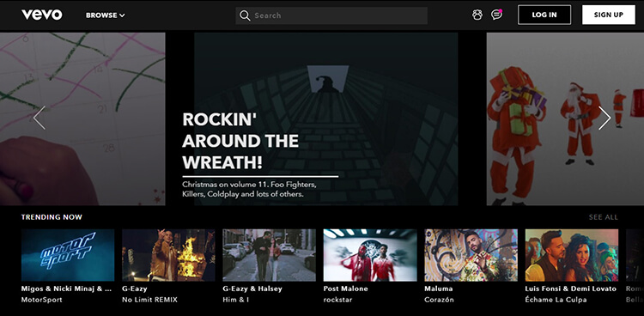Click SEE ALL trending link
Screen dimensions: 644x316
(604, 217)
